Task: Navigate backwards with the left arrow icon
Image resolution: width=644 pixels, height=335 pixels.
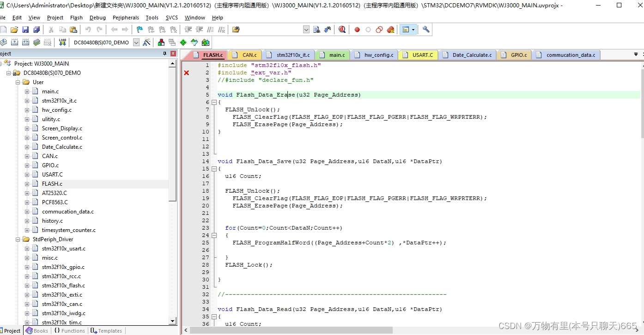Action: 114,30
